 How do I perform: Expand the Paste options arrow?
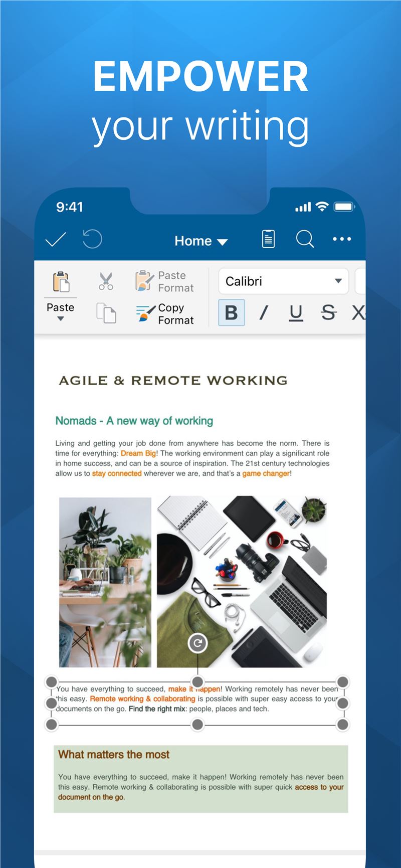tap(61, 318)
